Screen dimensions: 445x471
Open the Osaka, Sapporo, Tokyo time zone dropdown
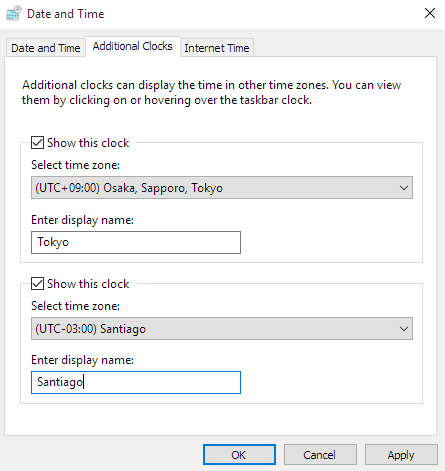point(222,188)
